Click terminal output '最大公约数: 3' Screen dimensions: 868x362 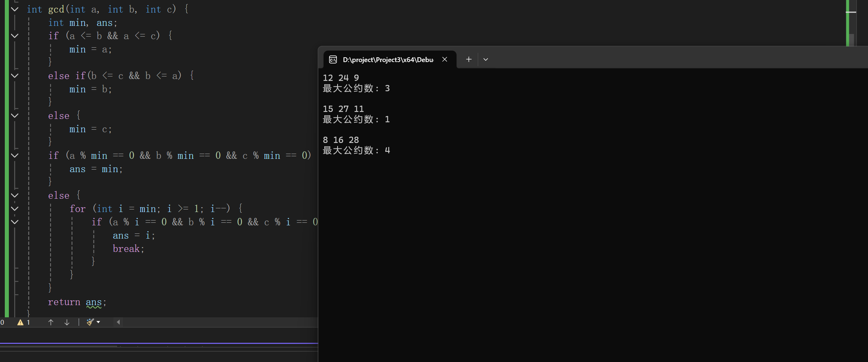(356, 88)
